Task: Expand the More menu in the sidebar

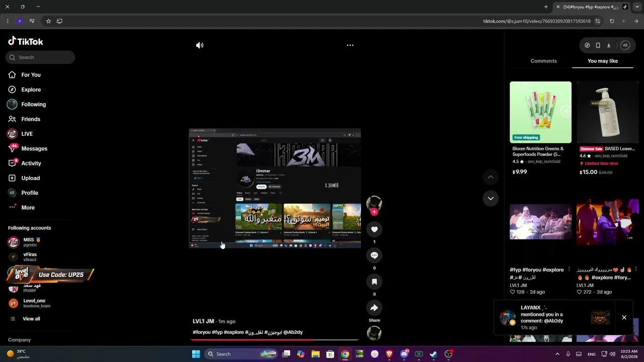Action: click(22, 208)
